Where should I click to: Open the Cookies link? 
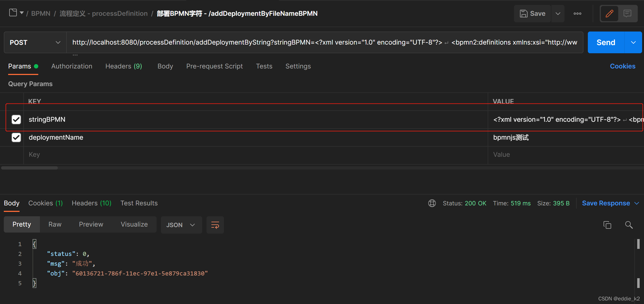coord(623,66)
